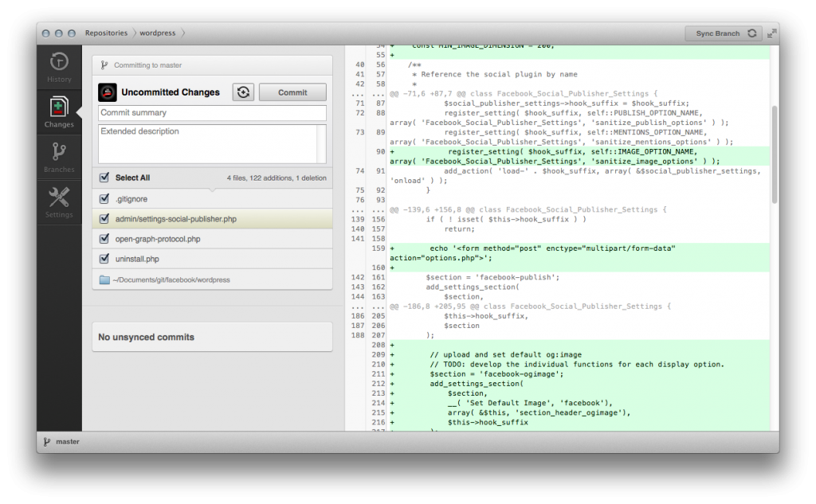Screen dimensions: 816x504
Task: Focus the Commit summary field
Action: click(212, 113)
